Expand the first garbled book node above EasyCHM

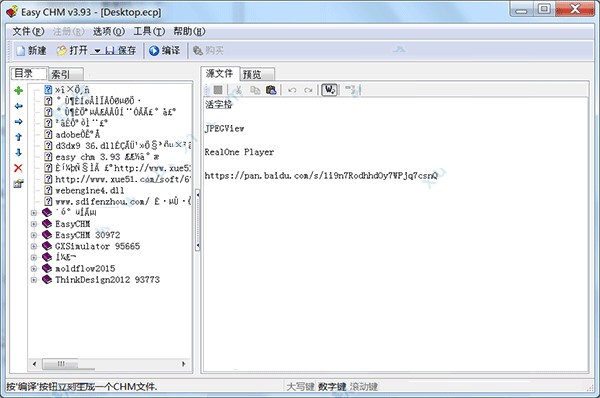pyautogui.click(x=34, y=213)
